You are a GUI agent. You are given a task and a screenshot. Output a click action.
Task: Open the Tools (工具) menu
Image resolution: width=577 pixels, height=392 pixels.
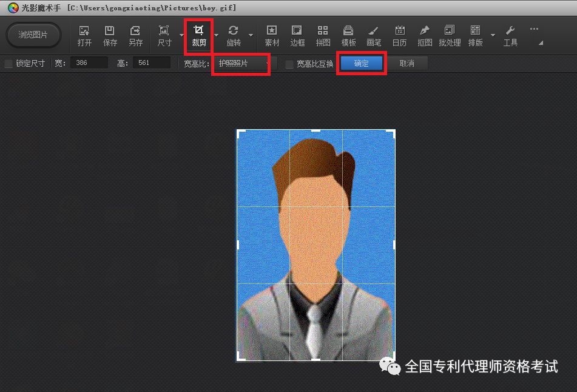tap(510, 35)
